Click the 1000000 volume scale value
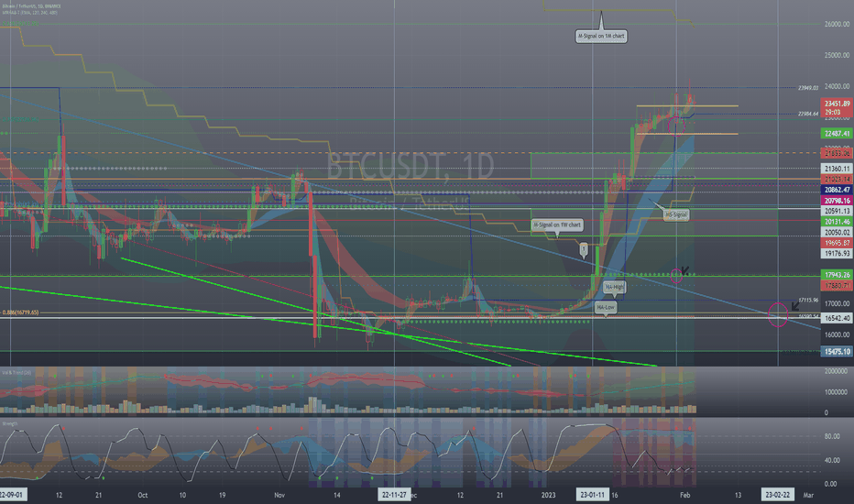Viewport: 854px width, 504px height. 836,392
